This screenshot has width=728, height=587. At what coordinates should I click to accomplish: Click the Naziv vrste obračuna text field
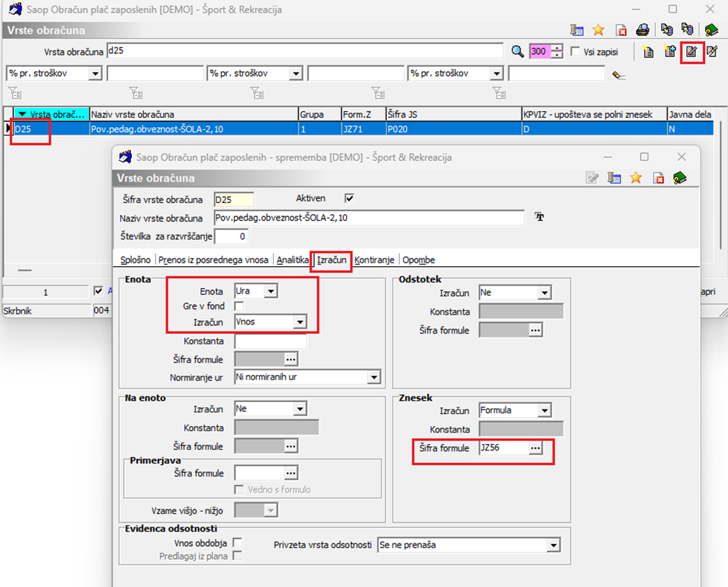(369, 218)
